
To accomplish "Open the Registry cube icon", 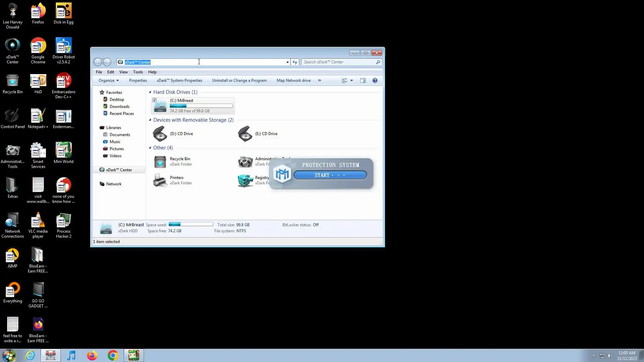I will click(245, 180).
